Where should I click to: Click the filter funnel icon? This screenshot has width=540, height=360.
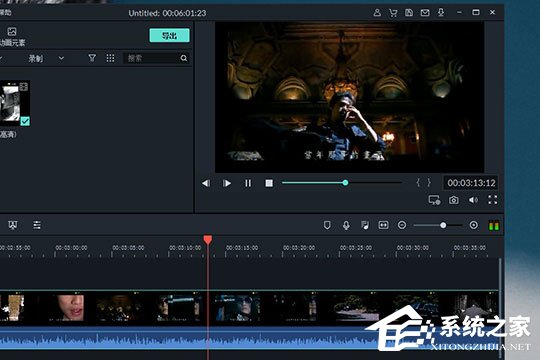(92, 58)
